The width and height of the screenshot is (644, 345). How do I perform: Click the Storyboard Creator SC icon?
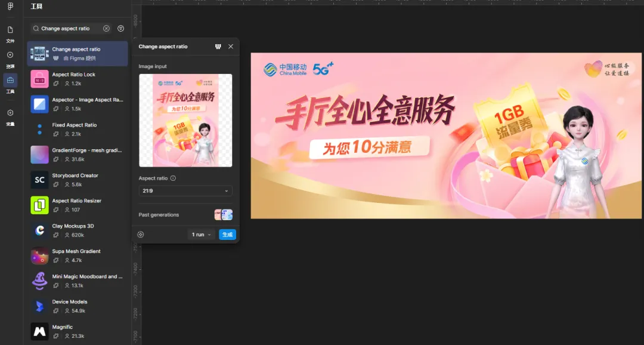[x=39, y=180]
